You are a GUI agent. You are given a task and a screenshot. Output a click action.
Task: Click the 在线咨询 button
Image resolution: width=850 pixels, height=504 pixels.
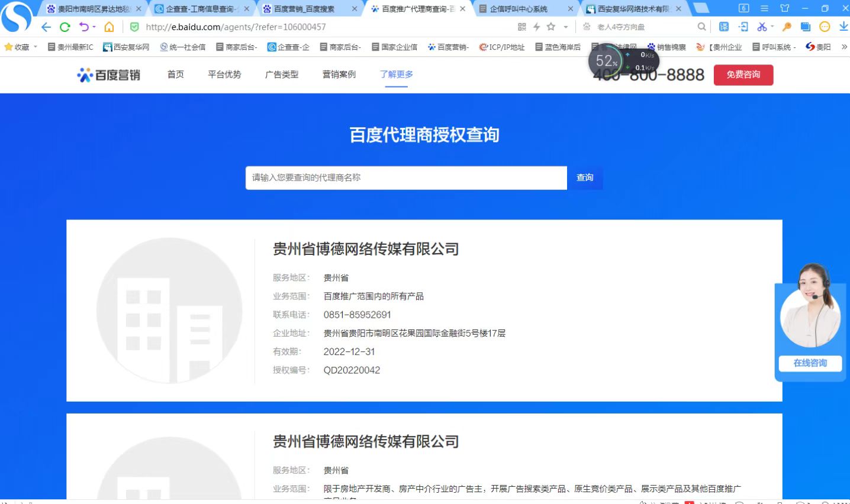[x=810, y=363]
